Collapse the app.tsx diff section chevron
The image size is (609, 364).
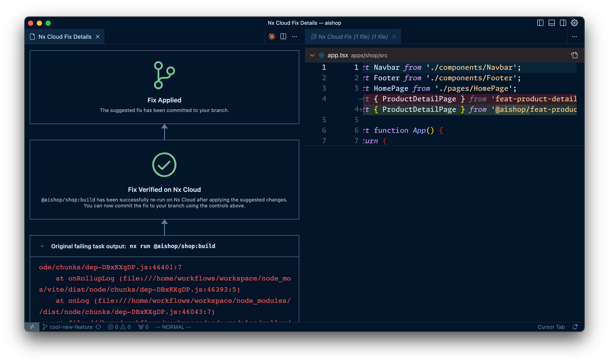312,55
